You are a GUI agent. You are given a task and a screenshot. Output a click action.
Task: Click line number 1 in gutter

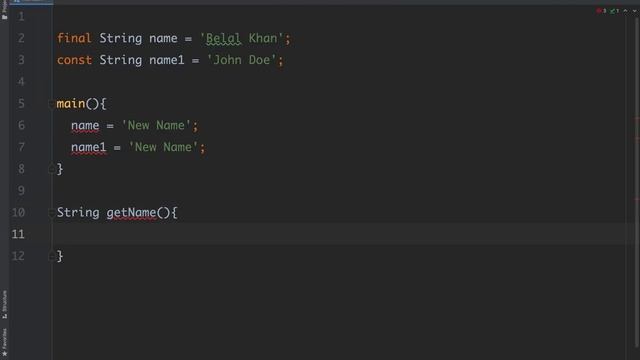tap(21, 17)
